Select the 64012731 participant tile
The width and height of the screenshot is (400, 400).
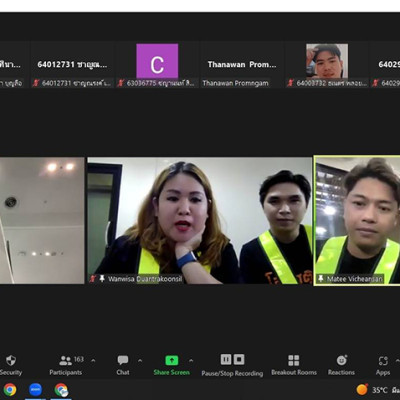pyautogui.click(x=72, y=65)
